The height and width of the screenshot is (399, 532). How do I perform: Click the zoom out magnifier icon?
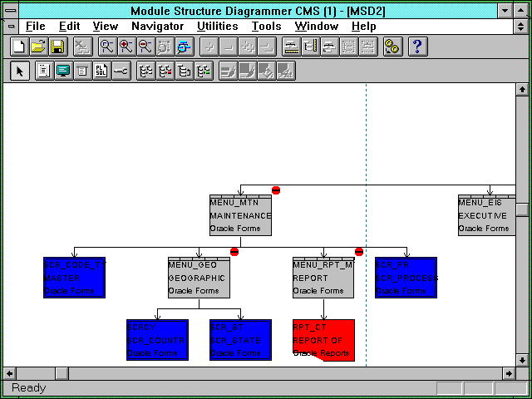click(x=145, y=47)
